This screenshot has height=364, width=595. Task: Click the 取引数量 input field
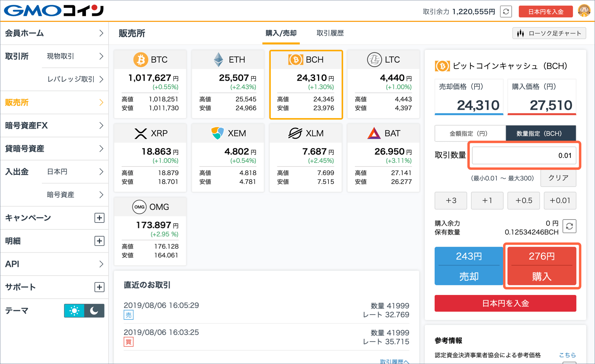pyautogui.click(x=524, y=156)
